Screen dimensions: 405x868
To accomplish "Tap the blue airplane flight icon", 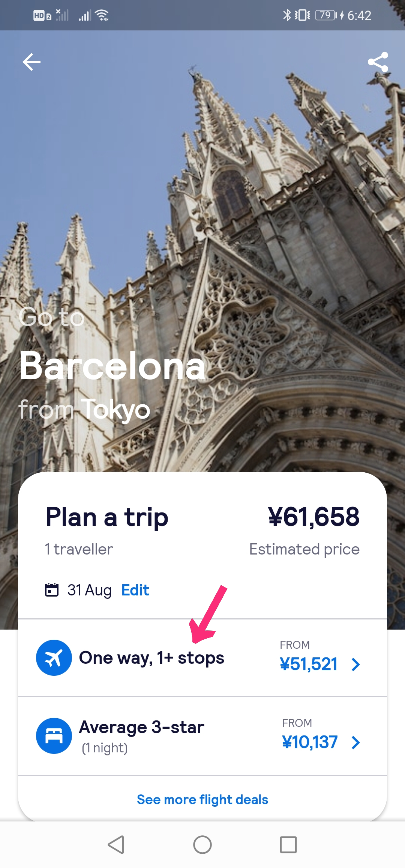I will [x=54, y=658].
